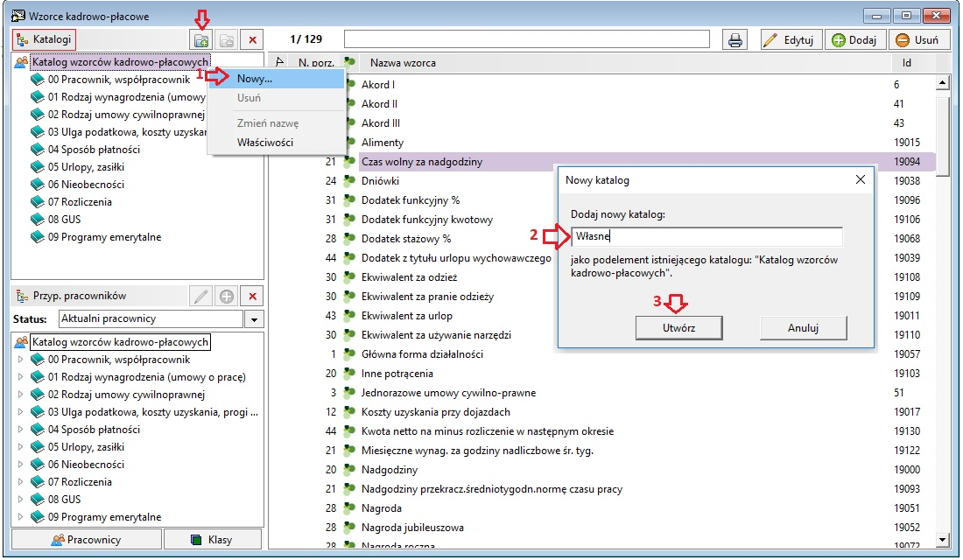Click green icon beside Inne potrącenia row
963x560 pixels.
pyautogui.click(x=349, y=374)
